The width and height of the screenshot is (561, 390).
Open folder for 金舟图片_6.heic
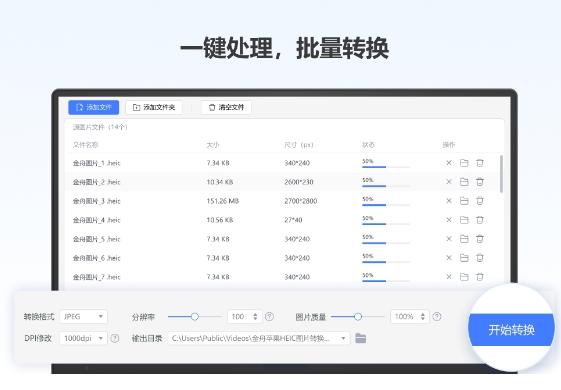click(464, 258)
